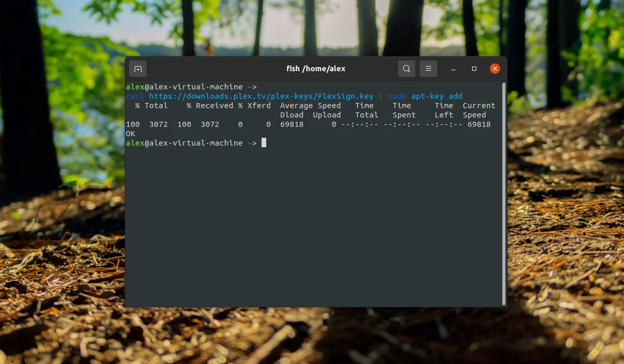Minimize the terminal window
The image size is (624, 364).
pyautogui.click(x=453, y=69)
